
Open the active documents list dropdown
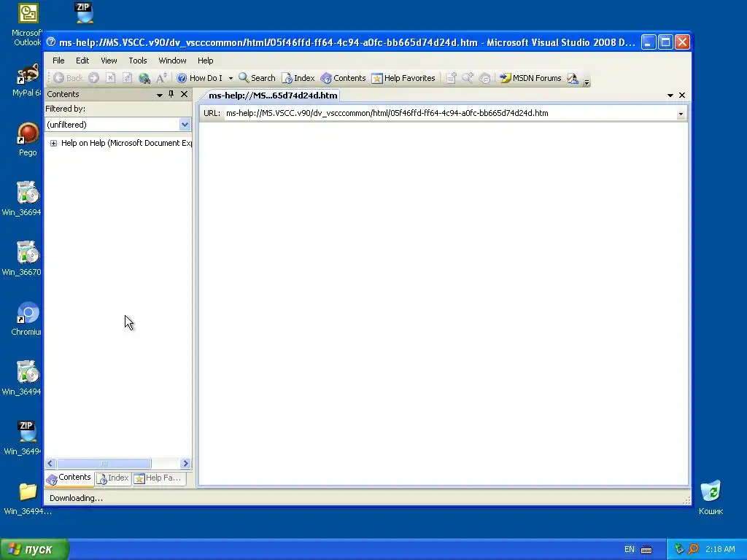[x=670, y=96]
